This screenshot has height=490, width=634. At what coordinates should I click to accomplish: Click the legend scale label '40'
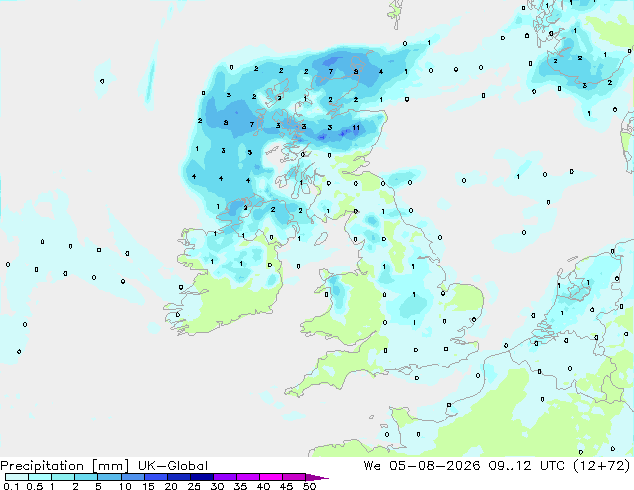(264, 486)
